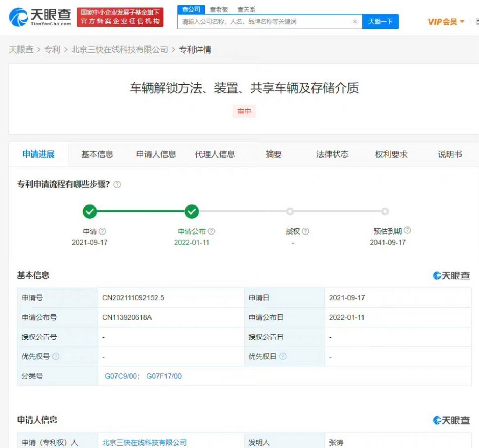
Task: Select publication number CN113920618A
Action: tap(127, 317)
